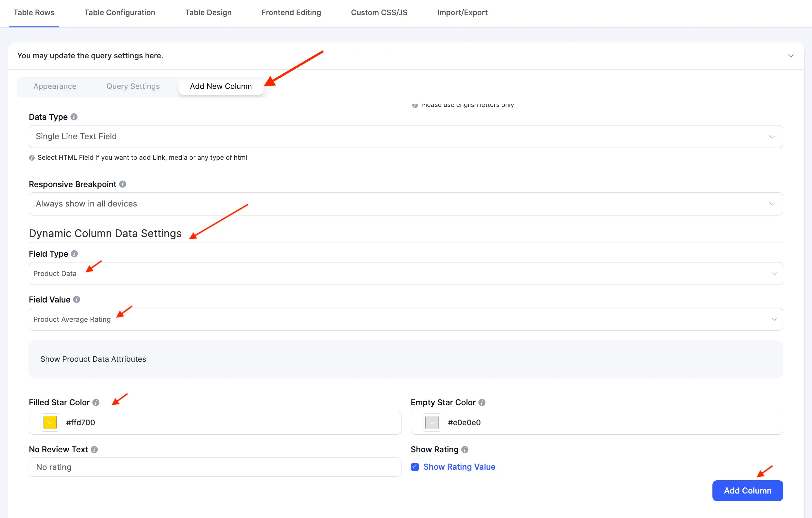Switch to the Table Design tab
The width and height of the screenshot is (812, 518).
208,13
